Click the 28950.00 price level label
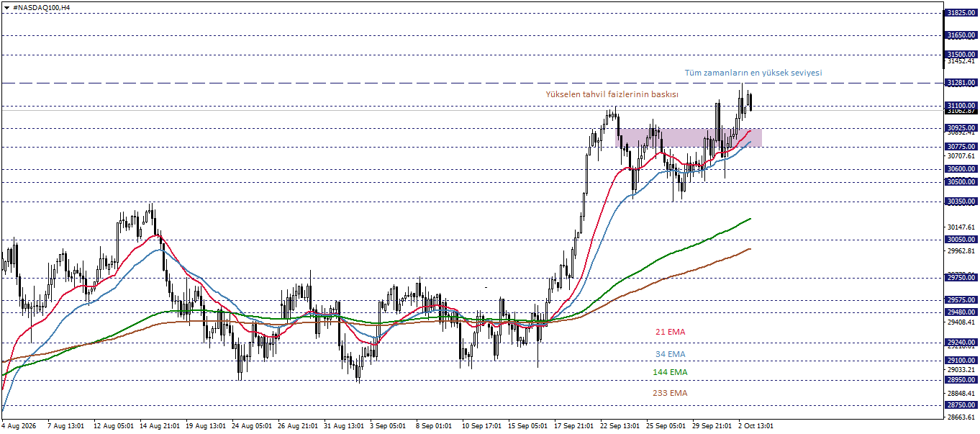The height and width of the screenshot is (434, 980). pyautogui.click(x=961, y=379)
